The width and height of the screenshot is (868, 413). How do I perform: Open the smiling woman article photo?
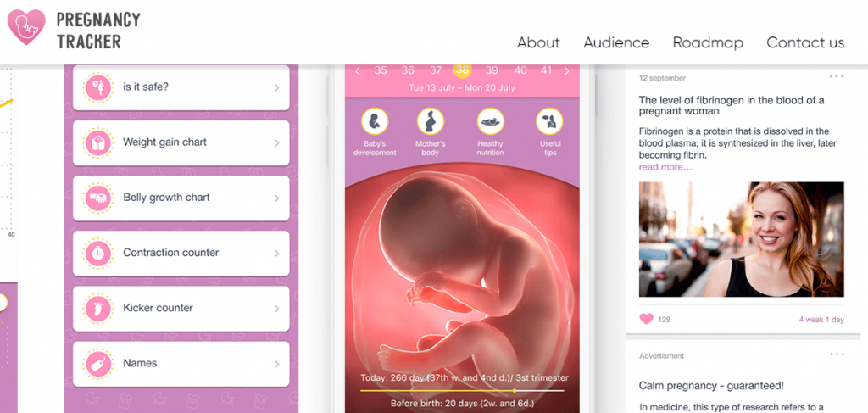(741, 240)
